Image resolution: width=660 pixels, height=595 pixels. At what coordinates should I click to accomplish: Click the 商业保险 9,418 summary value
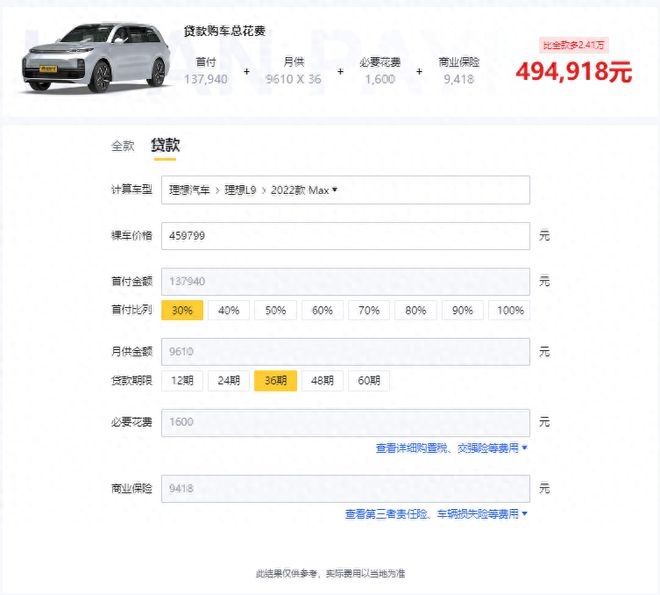coord(459,79)
